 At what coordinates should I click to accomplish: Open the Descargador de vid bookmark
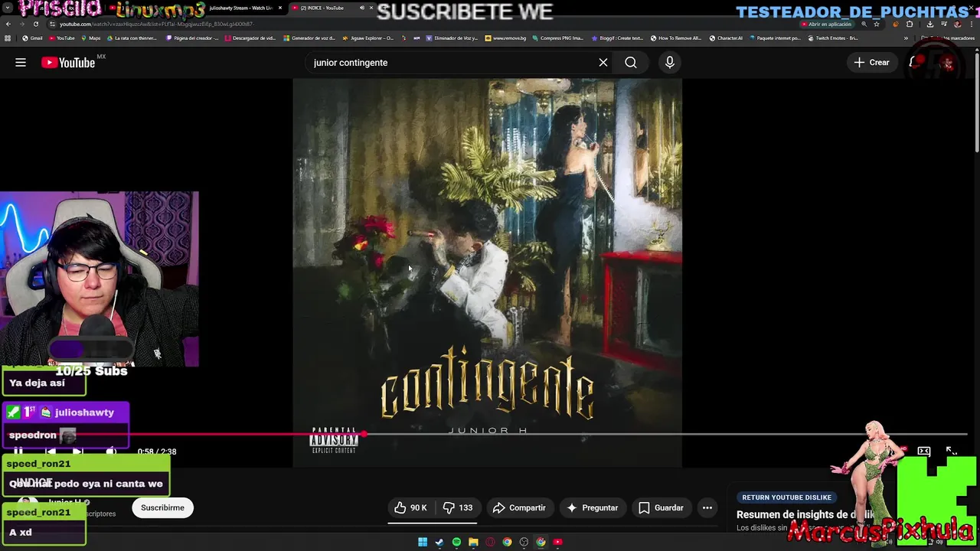tap(251, 38)
